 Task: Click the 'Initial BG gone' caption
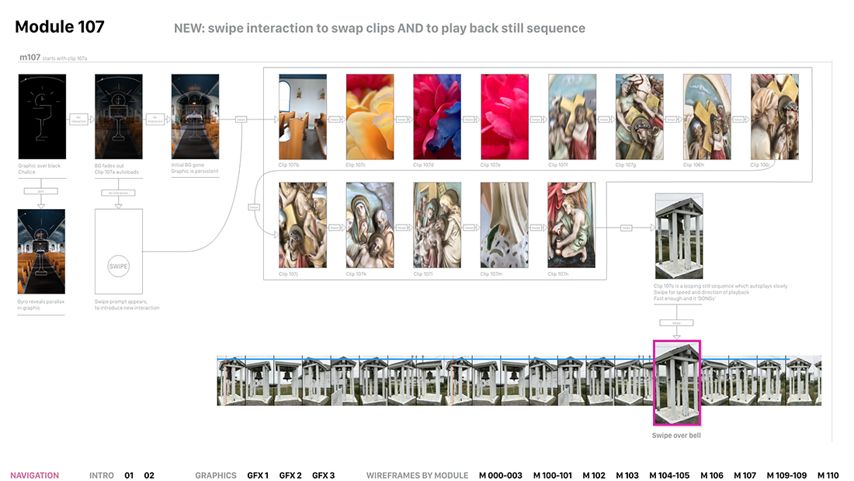[x=194, y=168]
